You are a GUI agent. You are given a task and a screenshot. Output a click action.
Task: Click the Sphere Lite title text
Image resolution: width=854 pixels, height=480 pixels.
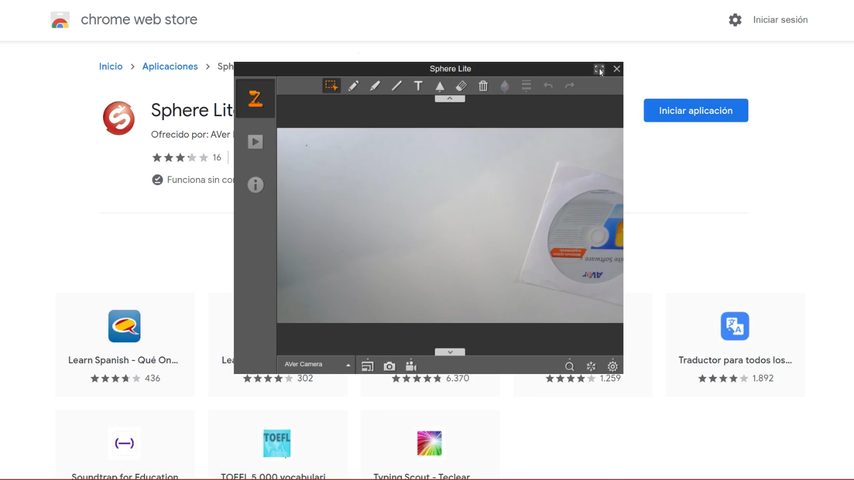tap(450, 69)
